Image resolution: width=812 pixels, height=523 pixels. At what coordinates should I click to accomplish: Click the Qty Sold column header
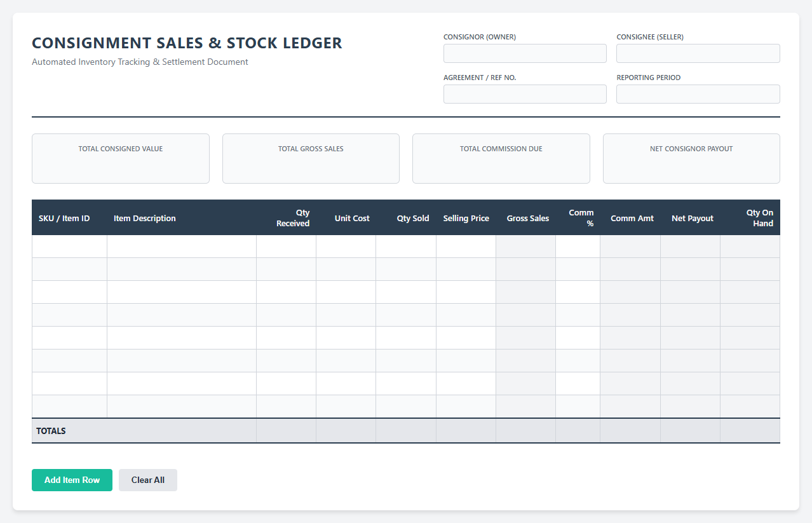[x=406, y=218]
